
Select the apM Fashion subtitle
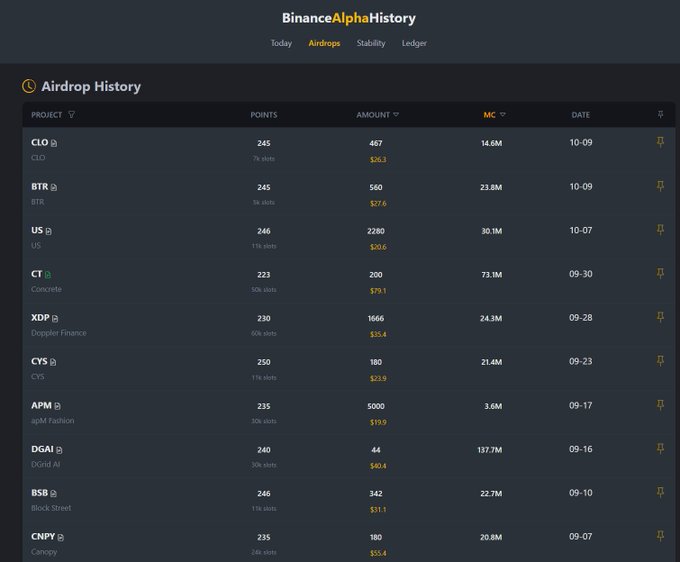tap(52, 421)
